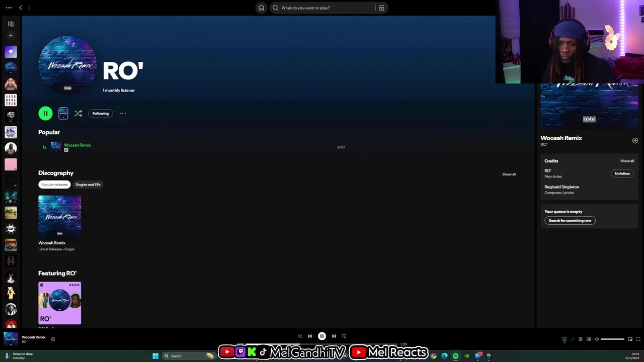The width and height of the screenshot is (644, 362).
Task: Create a playlist with the sidebar plus icon
Action: pos(11,35)
